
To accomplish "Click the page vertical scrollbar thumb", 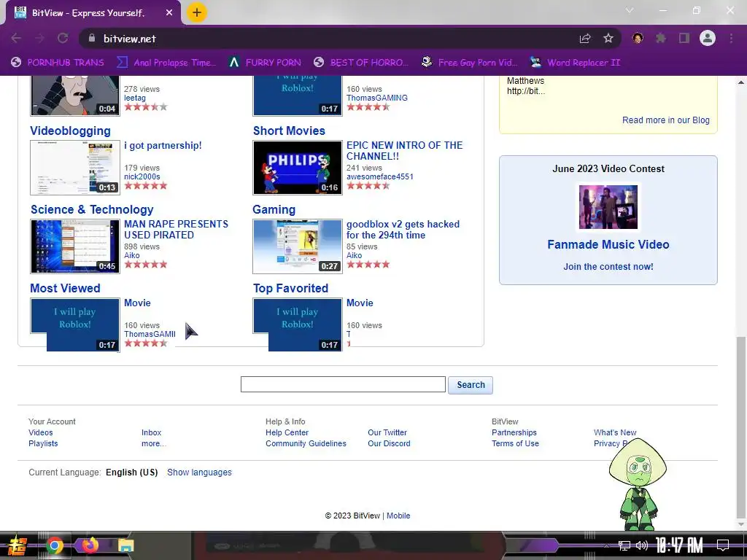I will pyautogui.click(x=741, y=426).
